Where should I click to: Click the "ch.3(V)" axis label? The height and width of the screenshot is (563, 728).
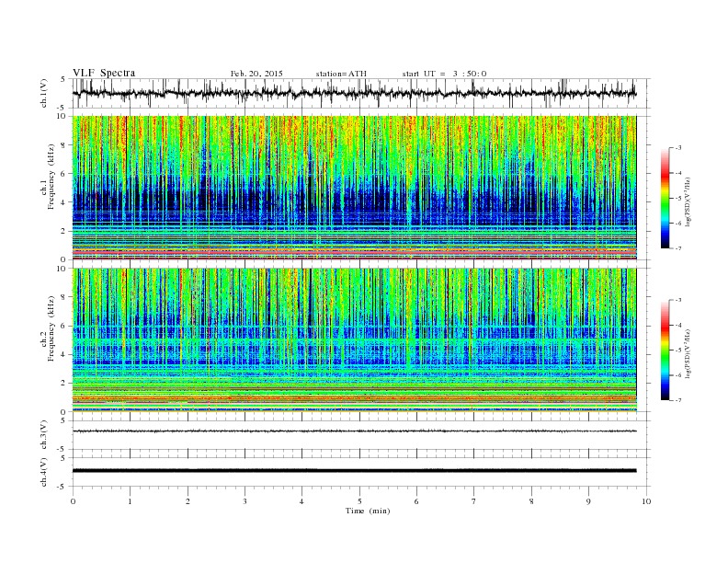(44, 435)
